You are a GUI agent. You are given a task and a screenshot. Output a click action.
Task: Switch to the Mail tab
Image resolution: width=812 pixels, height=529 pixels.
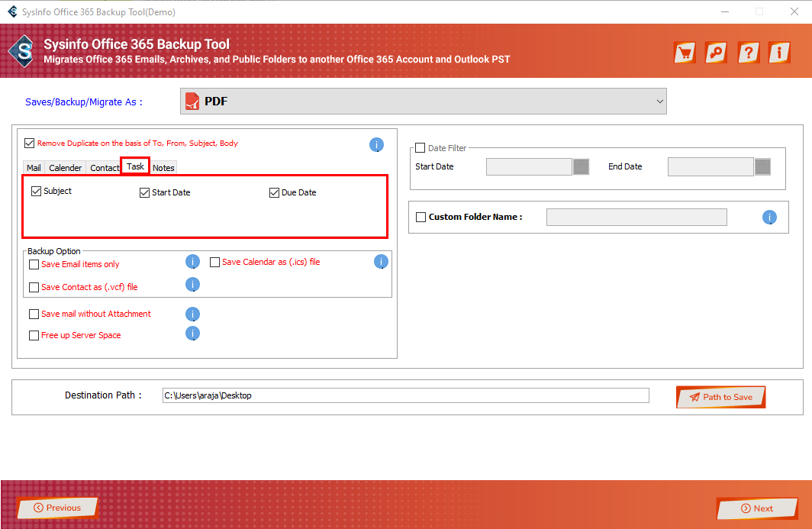[34, 168]
